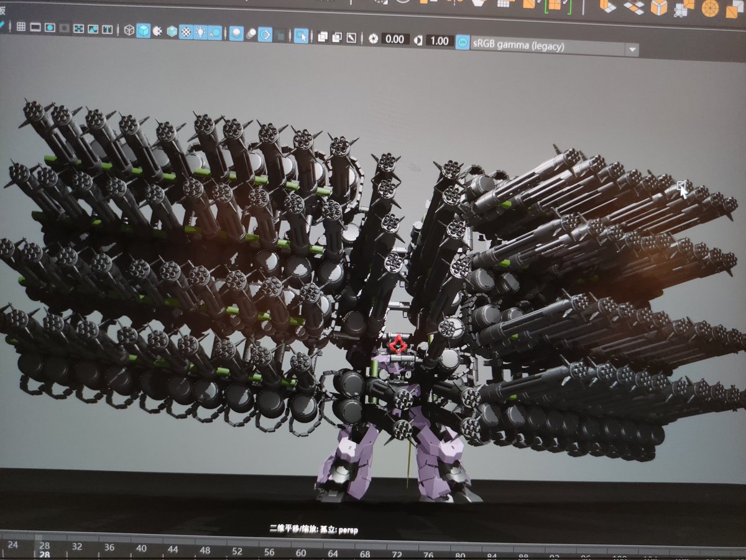Toggle use default material
This screenshot has width=746, height=560.
tap(157, 30)
